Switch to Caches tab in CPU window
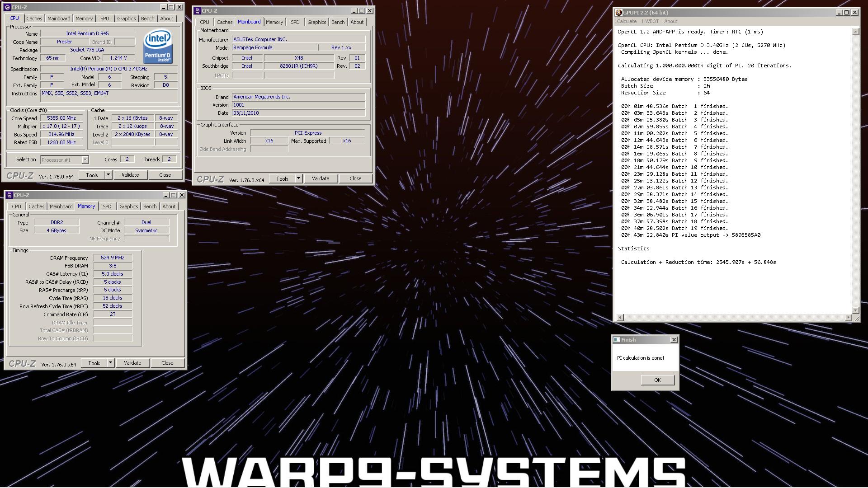The height and width of the screenshot is (488, 868). click(x=34, y=19)
